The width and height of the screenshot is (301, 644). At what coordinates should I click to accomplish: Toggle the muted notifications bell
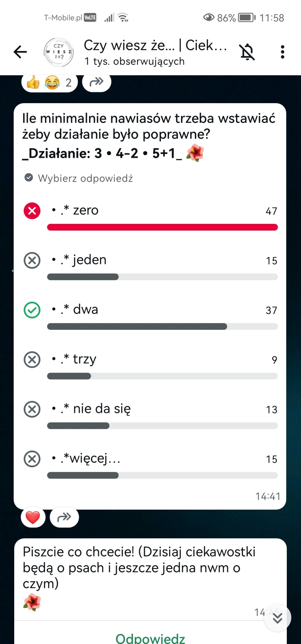(x=247, y=52)
